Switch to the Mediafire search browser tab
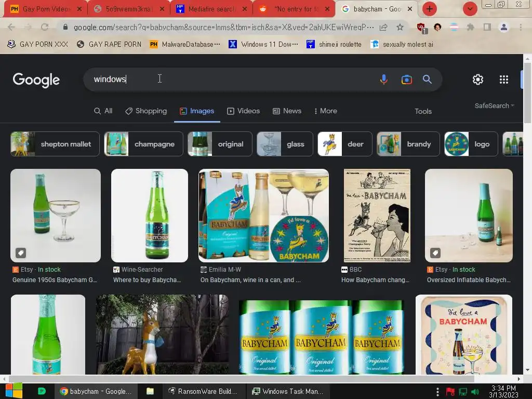Screen dimensions: 532x399 pos(211,9)
